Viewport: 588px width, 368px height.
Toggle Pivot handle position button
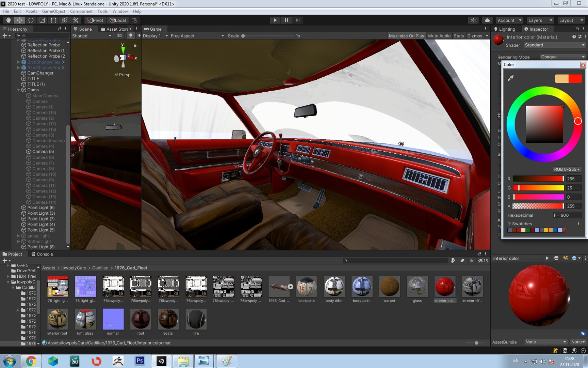click(95, 20)
